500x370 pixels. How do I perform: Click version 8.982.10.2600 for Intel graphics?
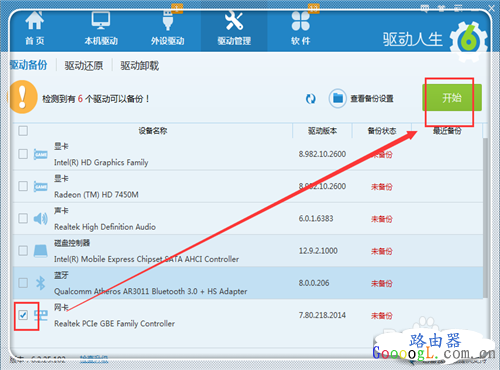pyautogui.click(x=322, y=154)
